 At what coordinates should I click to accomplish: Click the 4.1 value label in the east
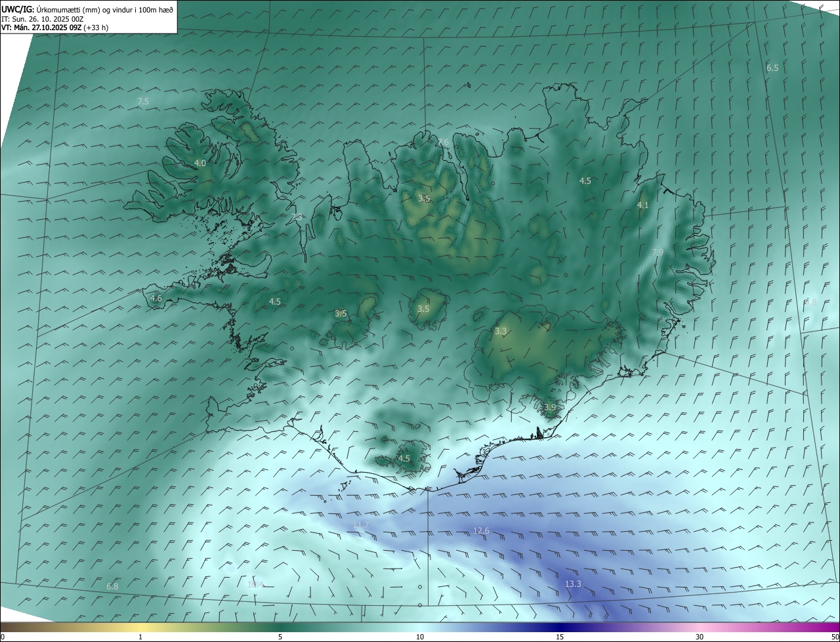tap(643, 205)
